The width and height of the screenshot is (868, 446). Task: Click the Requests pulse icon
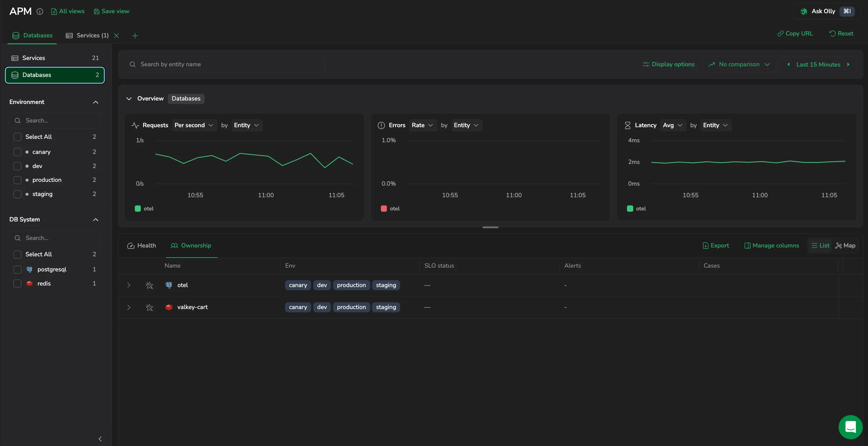tap(135, 125)
